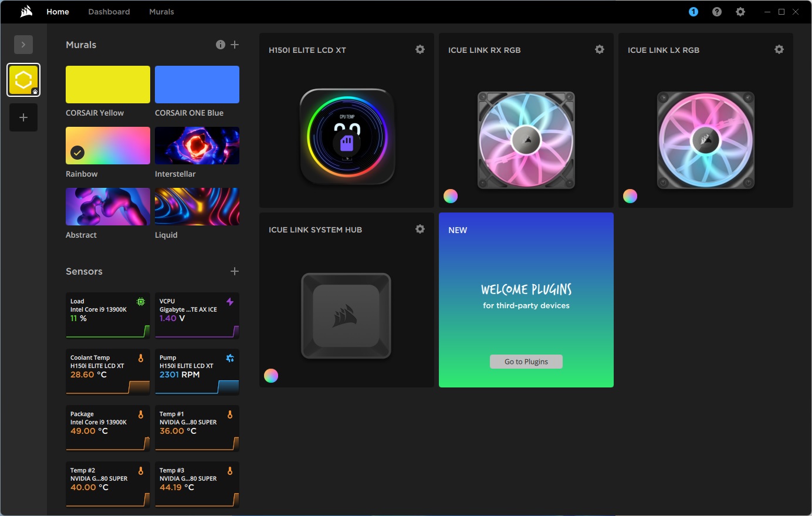
Task: Click the 11 % load value
Action: 79,318
